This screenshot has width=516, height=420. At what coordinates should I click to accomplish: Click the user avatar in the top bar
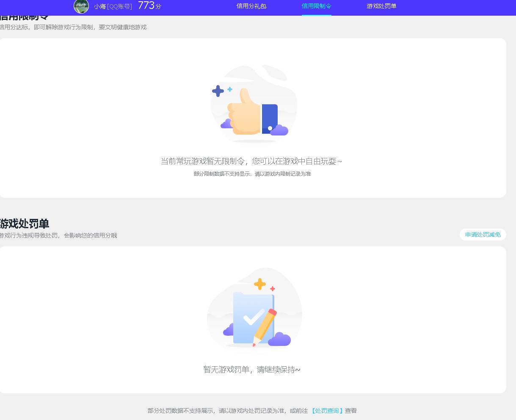(81, 7)
